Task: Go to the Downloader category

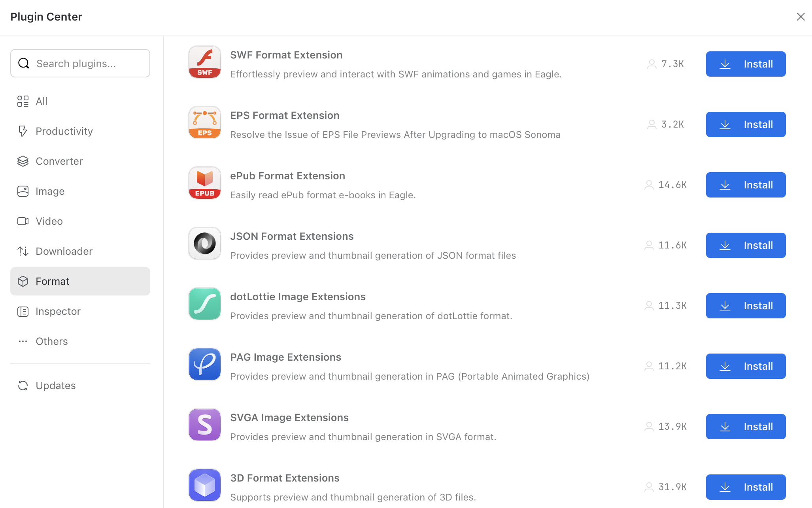Action: 64,251
